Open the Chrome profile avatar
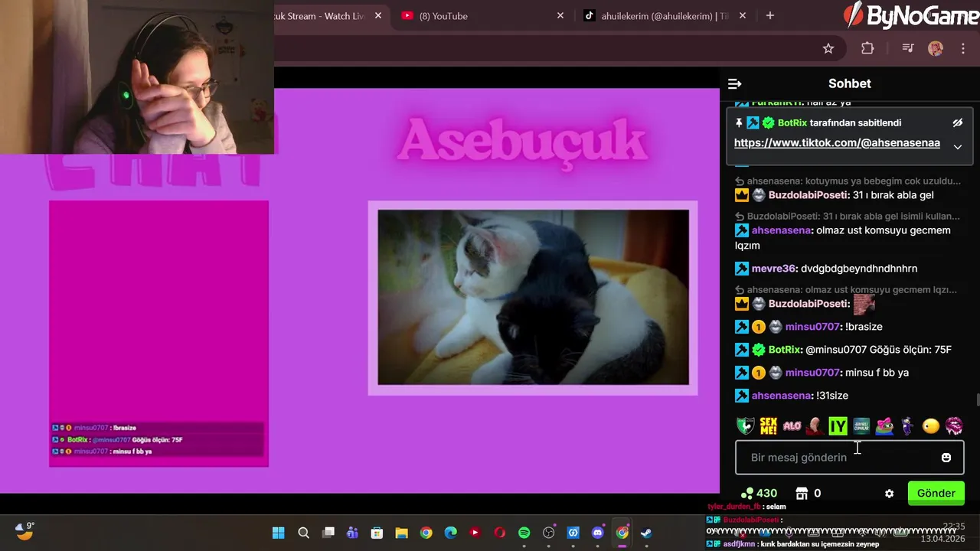The width and height of the screenshot is (980, 551). coord(936,48)
